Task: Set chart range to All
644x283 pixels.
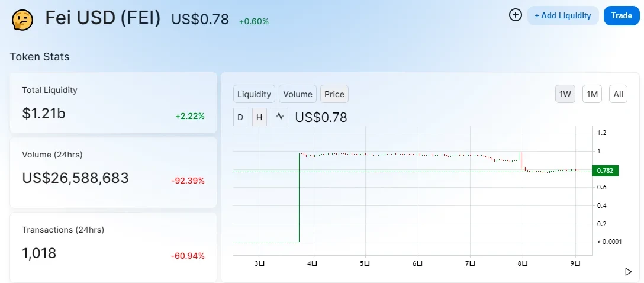Action: [618, 94]
